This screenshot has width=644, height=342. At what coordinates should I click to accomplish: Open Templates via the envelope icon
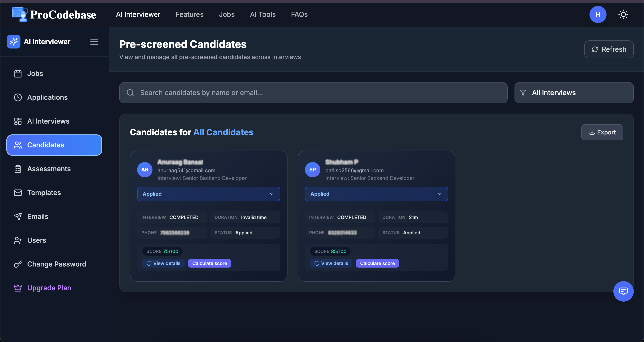[17, 192]
